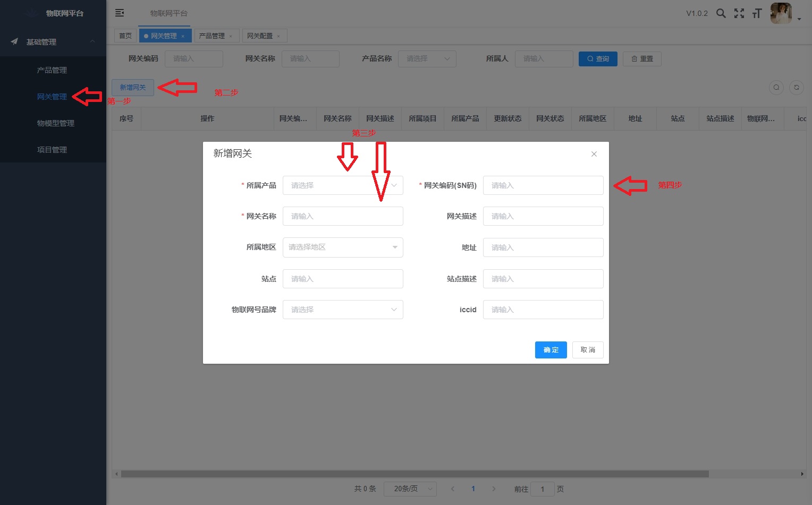Focus the 网关编码(SN码) input field
This screenshot has height=505, width=812.
coord(543,185)
